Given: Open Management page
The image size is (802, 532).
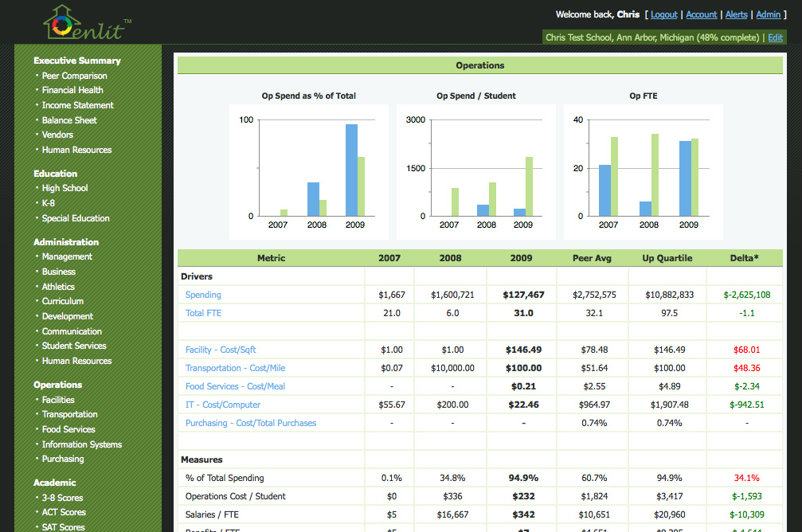Looking at the screenshot, I should click(67, 256).
